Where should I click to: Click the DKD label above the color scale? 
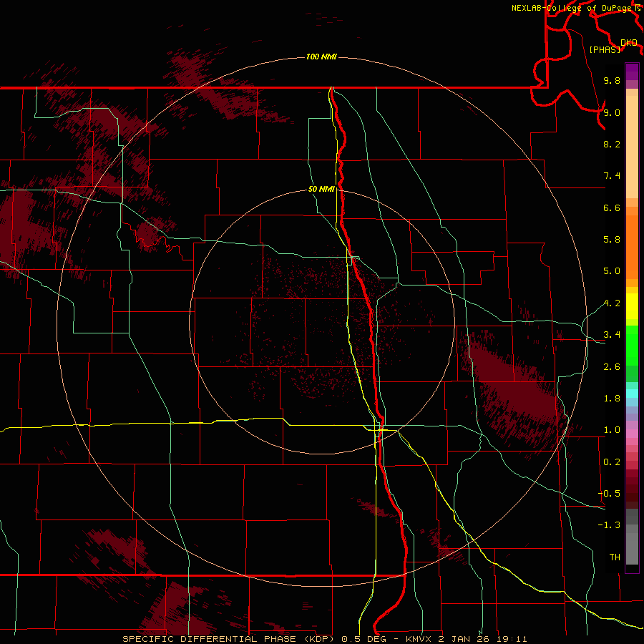tap(629, 43)
